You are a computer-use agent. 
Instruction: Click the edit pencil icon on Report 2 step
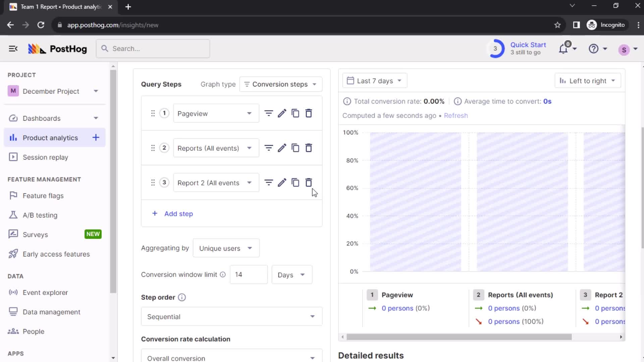282,183
